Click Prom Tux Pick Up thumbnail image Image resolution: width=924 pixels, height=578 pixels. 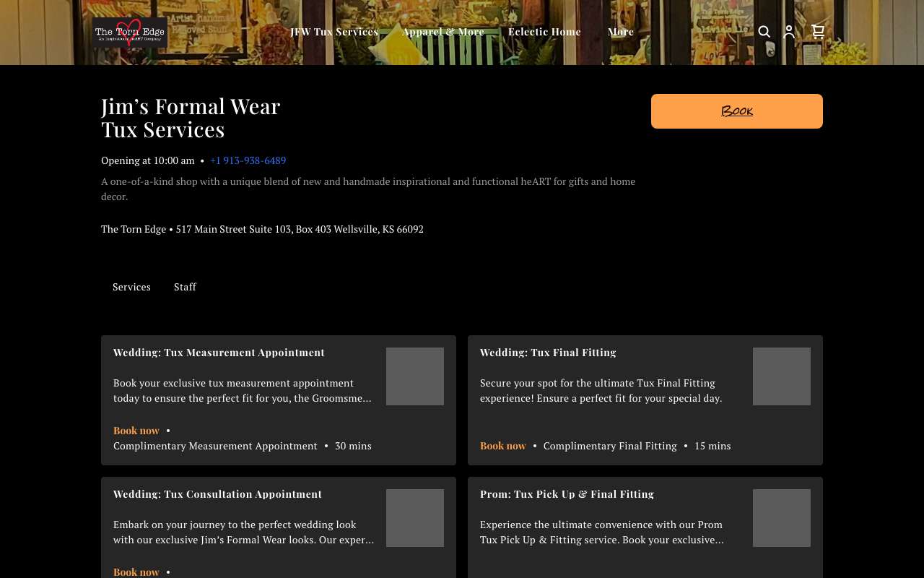tap(782, 518)
